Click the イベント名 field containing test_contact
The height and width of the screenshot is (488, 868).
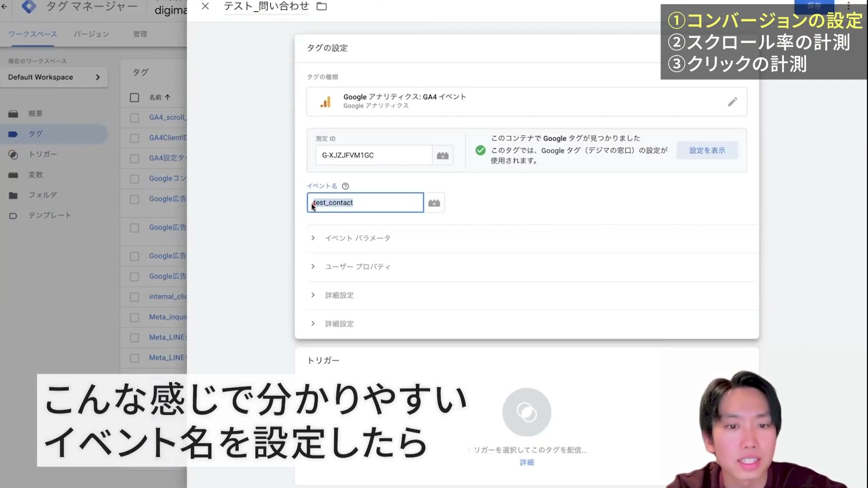pos(365,202)
